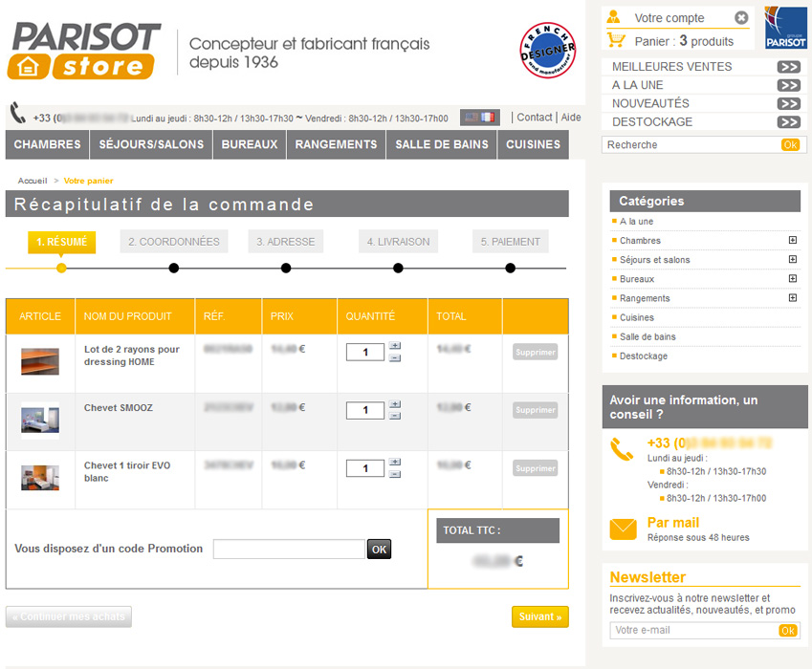Image resolution: width=812 pixels, height=669 pixels.
Task: Click the Votre e-mail newsletter field
Action: pos(694,630)
